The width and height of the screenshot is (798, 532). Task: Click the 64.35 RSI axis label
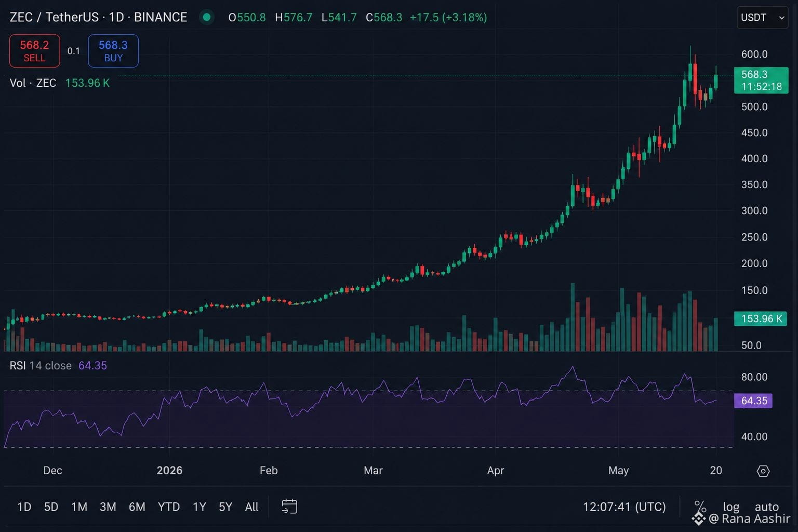[x=753, y=401]
